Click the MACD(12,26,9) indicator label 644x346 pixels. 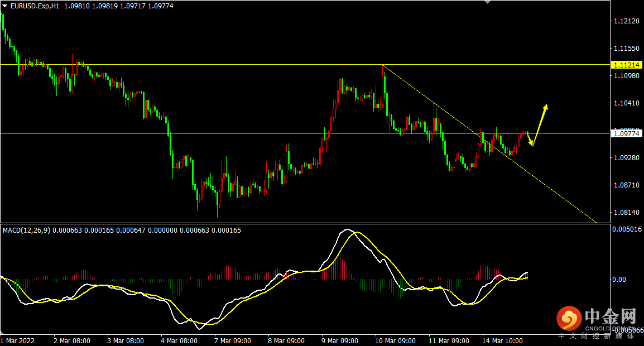pos(26,230)
